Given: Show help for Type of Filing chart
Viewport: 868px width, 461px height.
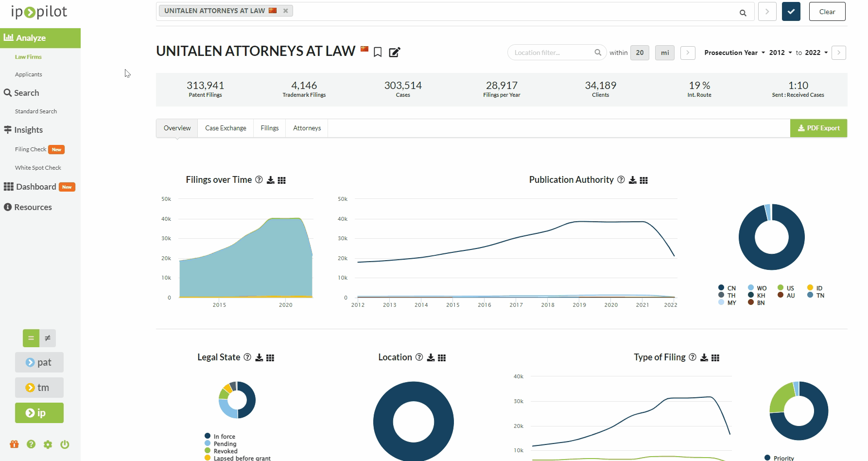Looking at the screenshot, I should [693, 357].
